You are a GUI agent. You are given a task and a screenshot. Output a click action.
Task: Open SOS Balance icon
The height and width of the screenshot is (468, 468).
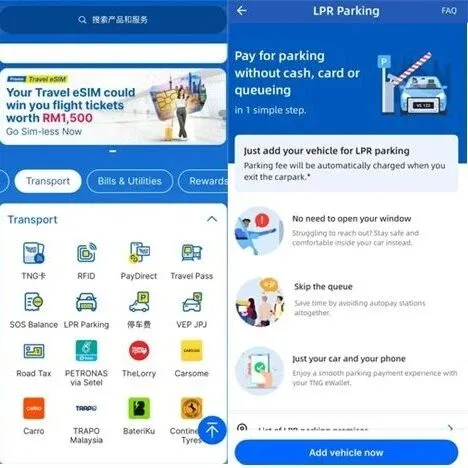coord(34,302)
